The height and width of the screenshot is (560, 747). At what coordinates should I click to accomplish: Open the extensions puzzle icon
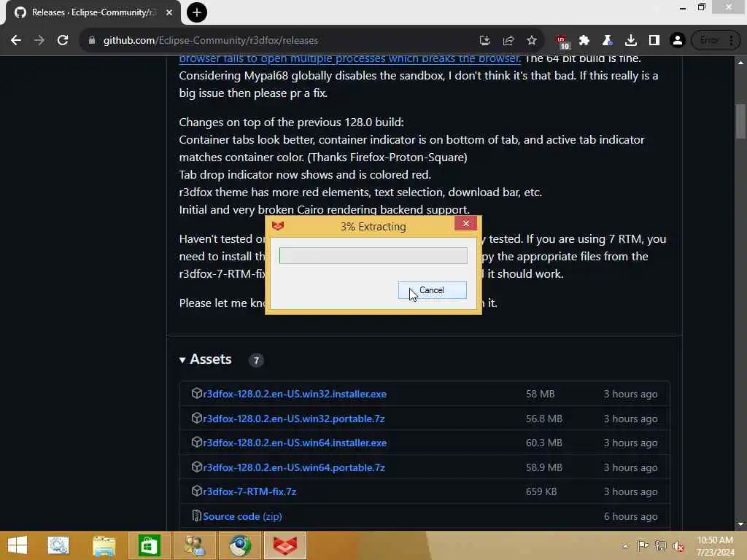click(584, 41)
